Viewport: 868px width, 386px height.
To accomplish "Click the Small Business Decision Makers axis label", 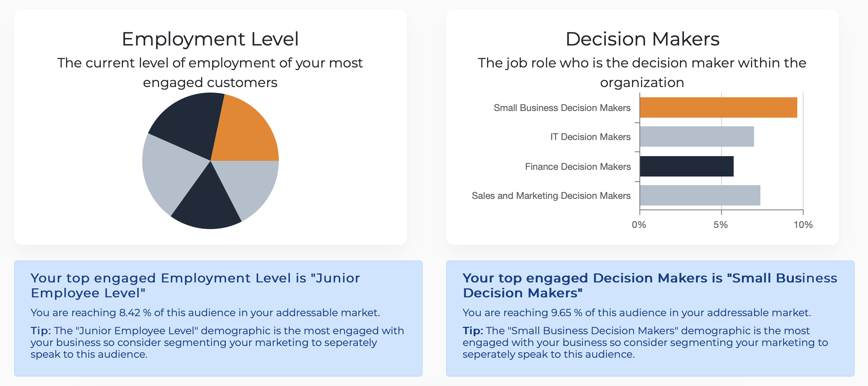I will [562, 108].
